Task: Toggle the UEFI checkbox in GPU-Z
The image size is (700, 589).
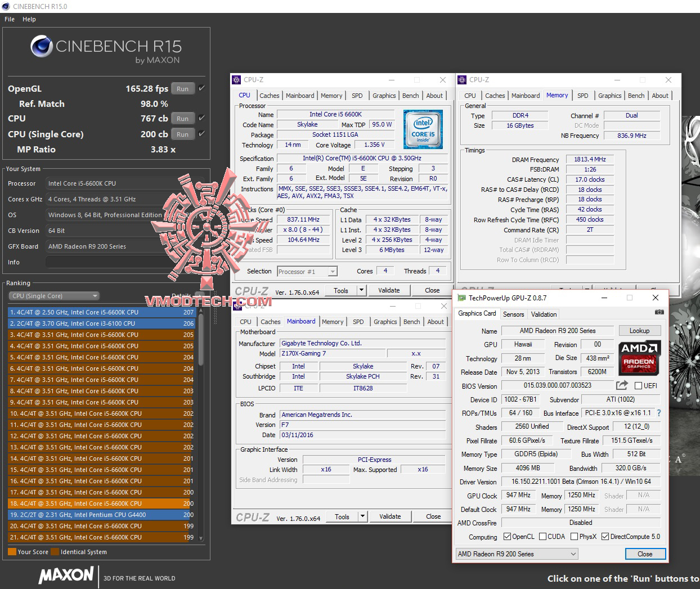Action: (x=639, y=386)
